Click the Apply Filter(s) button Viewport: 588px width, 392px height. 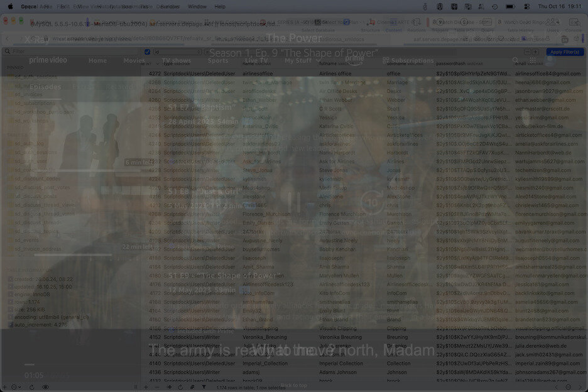[x=564, y=52]
